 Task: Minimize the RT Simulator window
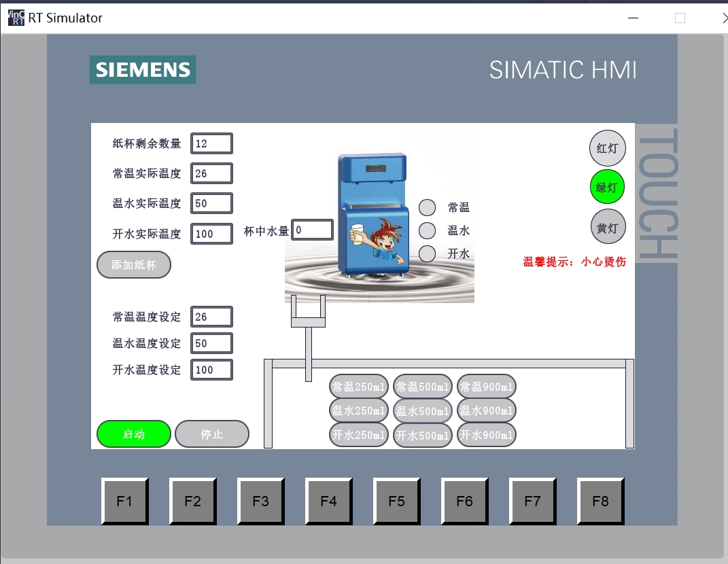tap(634, 18)
